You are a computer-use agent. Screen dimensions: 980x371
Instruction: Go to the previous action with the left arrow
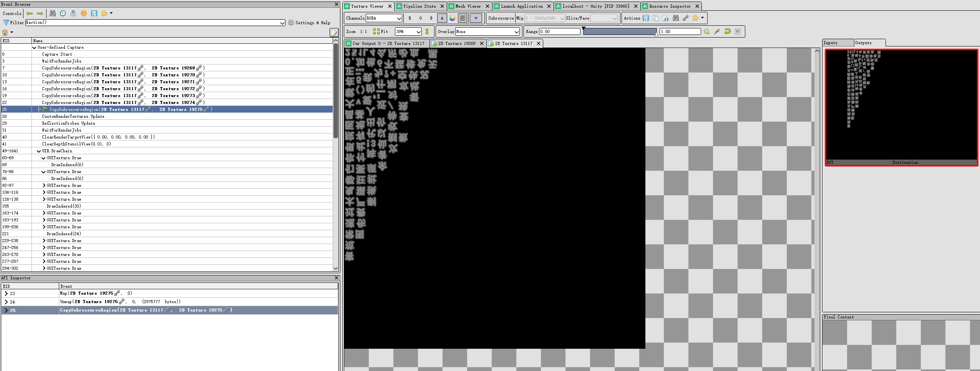click(30, 13)
